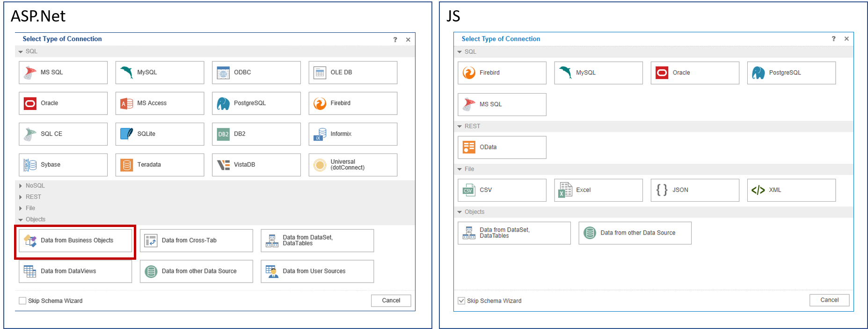Open help in the ASP.Net dialog

click(395, 40)
